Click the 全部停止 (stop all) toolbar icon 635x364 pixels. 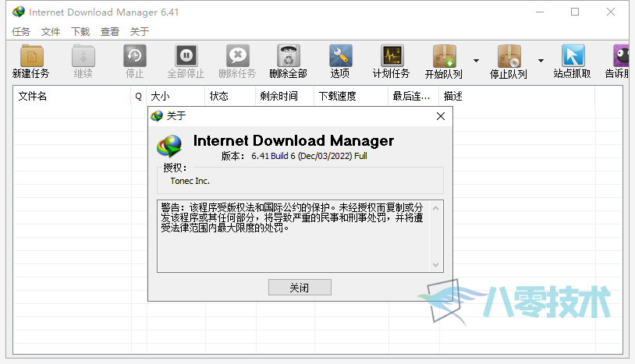[186, 56]
